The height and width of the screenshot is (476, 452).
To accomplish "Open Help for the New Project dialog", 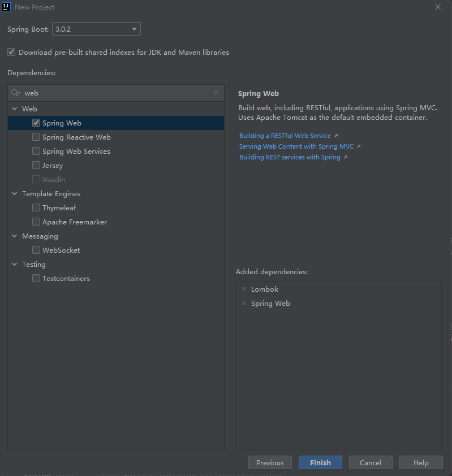I will click(x=421, y=462).
